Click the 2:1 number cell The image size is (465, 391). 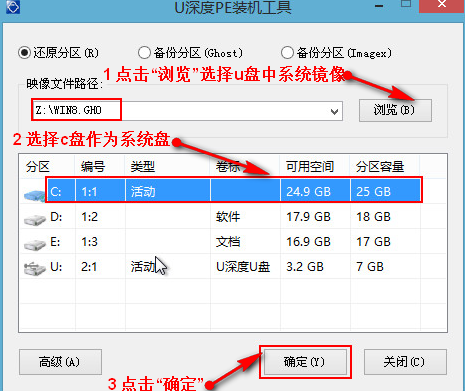89,267
